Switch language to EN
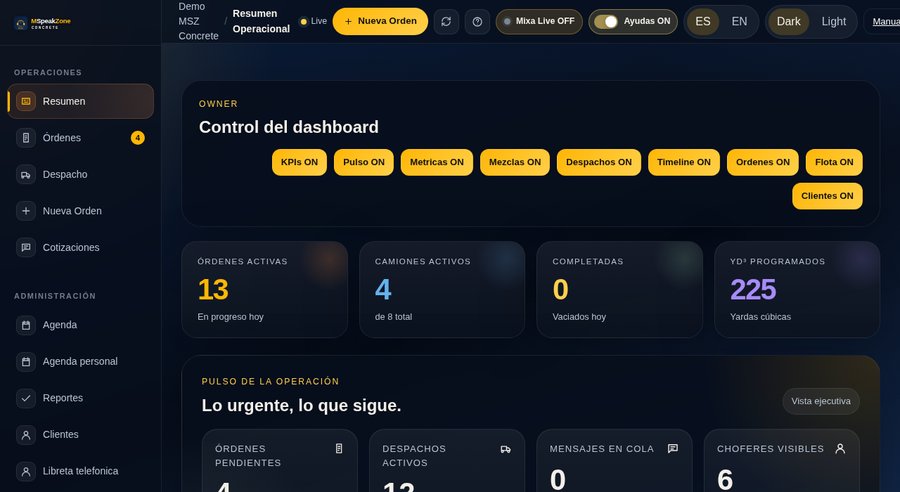Image resolution: width=900 pixels, height=492 pixels. tap(739, 22)
